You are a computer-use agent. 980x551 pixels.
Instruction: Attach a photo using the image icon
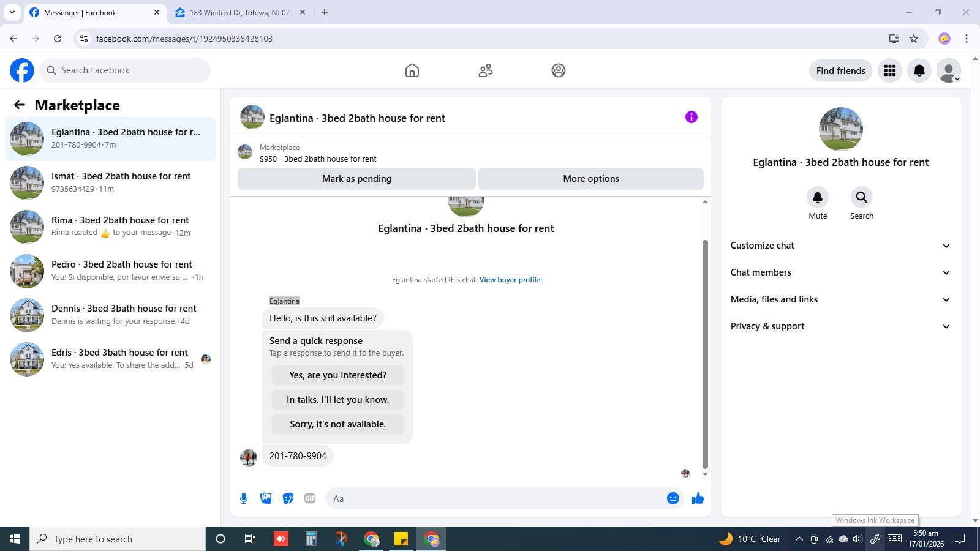266,498
